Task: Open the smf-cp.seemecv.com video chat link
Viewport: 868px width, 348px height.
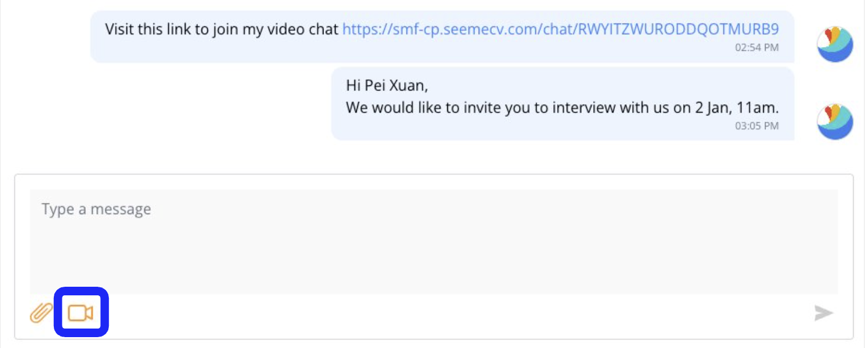Action: (x=560, y=29)
